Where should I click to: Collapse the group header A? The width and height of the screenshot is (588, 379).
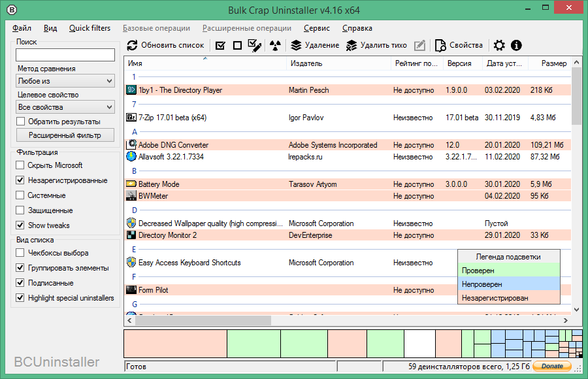click(x=135, y=132)
